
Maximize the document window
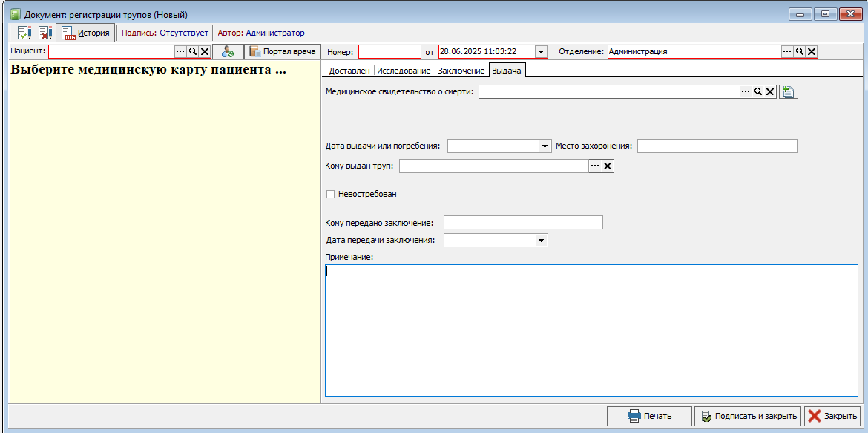(x=825, y=13)
